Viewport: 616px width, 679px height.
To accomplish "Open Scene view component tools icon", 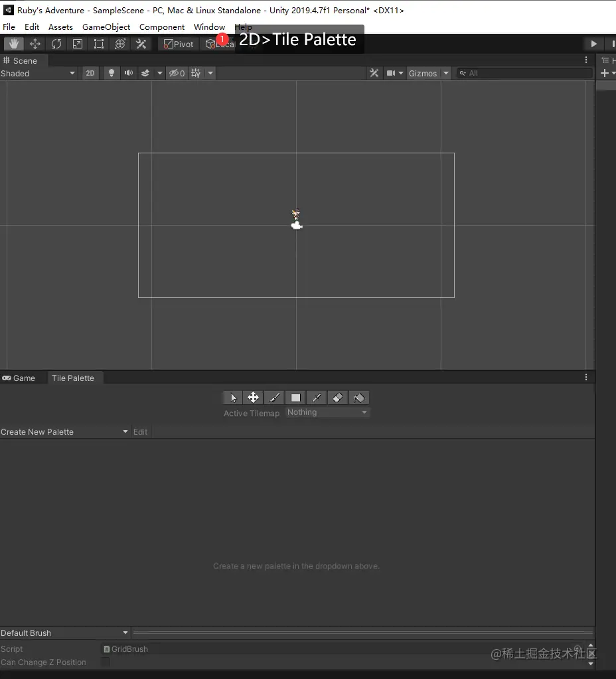I will [x=374, y=73].
